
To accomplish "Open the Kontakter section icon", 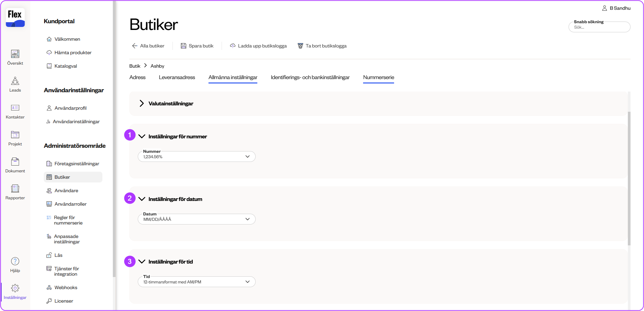I will pos(15,108).
